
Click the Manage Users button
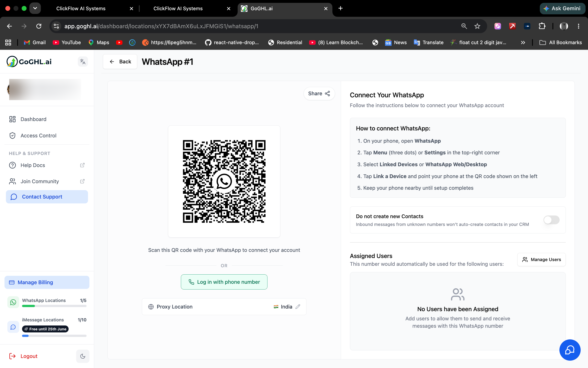tap(541, 259)
